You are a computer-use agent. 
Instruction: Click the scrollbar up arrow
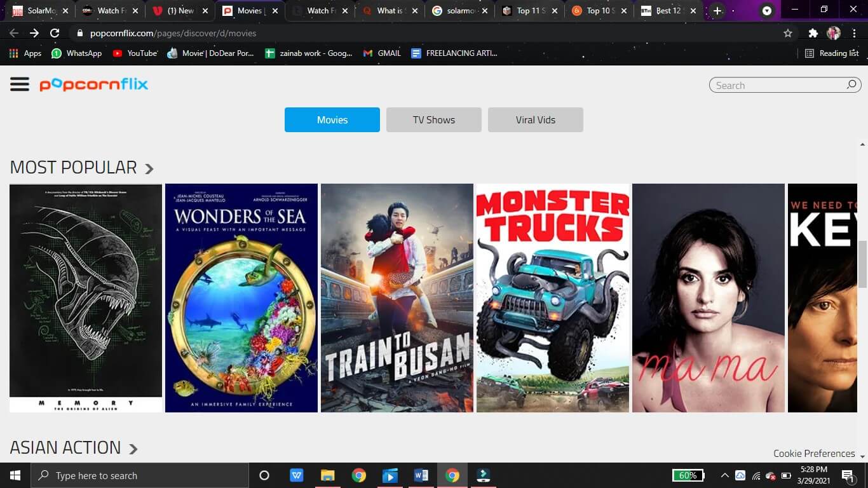click(862, 145)
